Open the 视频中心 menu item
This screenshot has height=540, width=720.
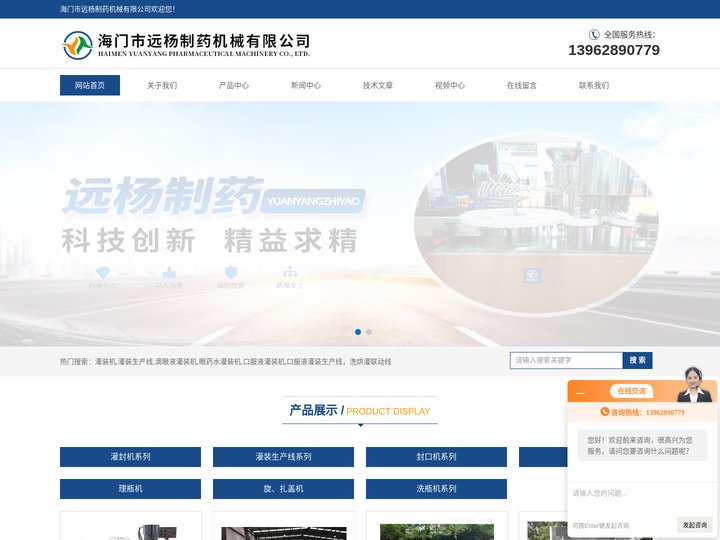pyautogui.click(x=450, y=85)
